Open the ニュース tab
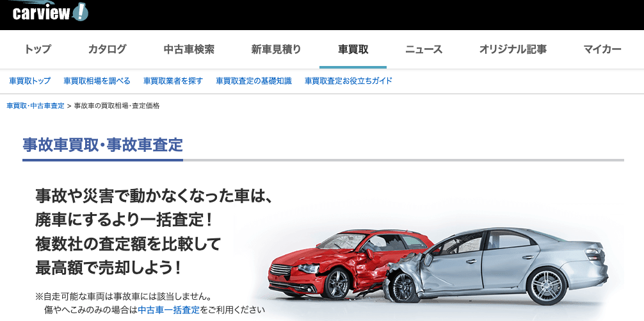 [x=424, y=50]
